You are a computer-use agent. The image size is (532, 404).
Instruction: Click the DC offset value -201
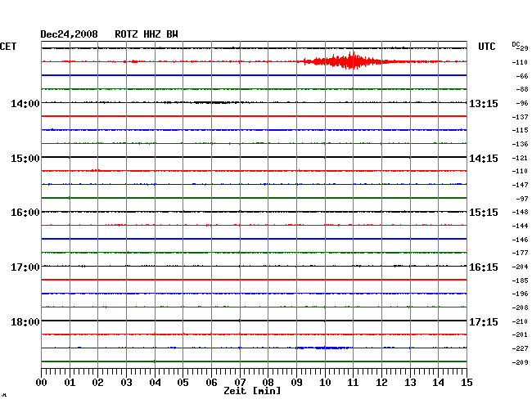[x=520, y=334]
